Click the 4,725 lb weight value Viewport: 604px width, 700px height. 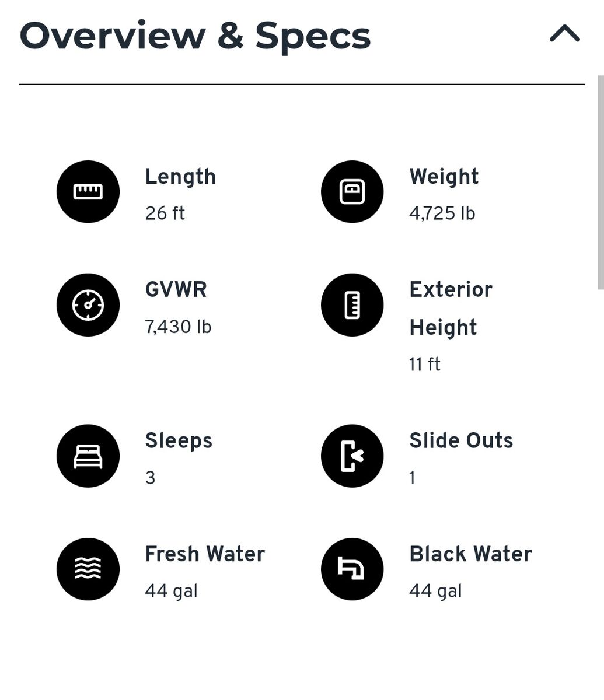442,214
